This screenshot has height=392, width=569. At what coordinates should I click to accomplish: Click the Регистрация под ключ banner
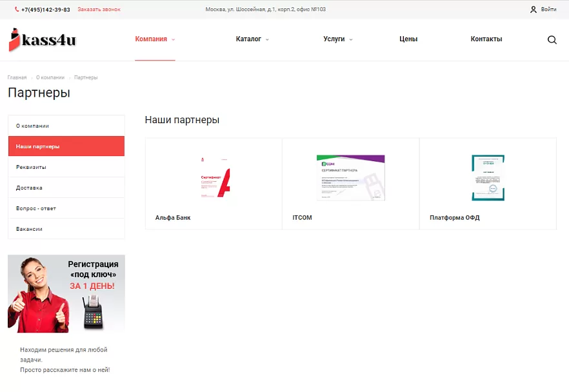click(x=66, y=294)
